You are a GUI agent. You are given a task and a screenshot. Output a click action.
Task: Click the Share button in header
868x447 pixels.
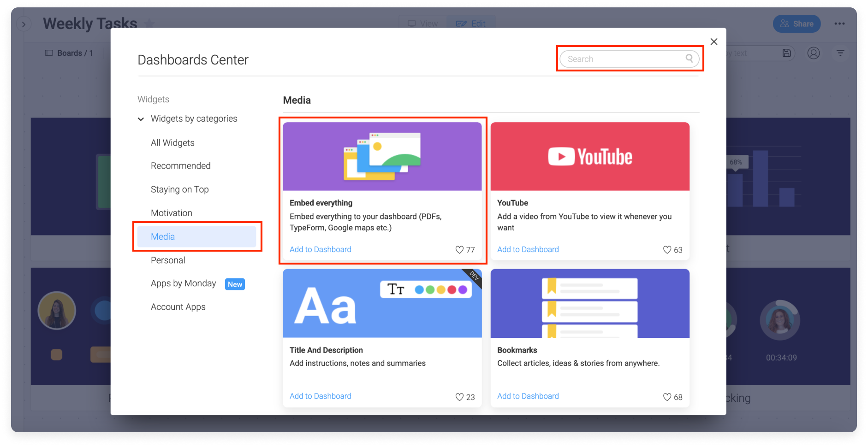click(x=797, y=24)
